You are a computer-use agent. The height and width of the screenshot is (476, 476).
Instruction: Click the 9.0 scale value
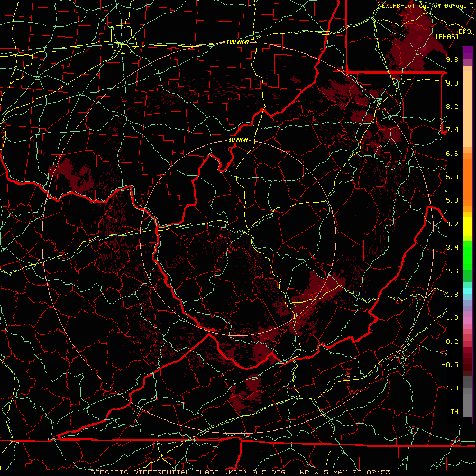(x=452, y=83)
